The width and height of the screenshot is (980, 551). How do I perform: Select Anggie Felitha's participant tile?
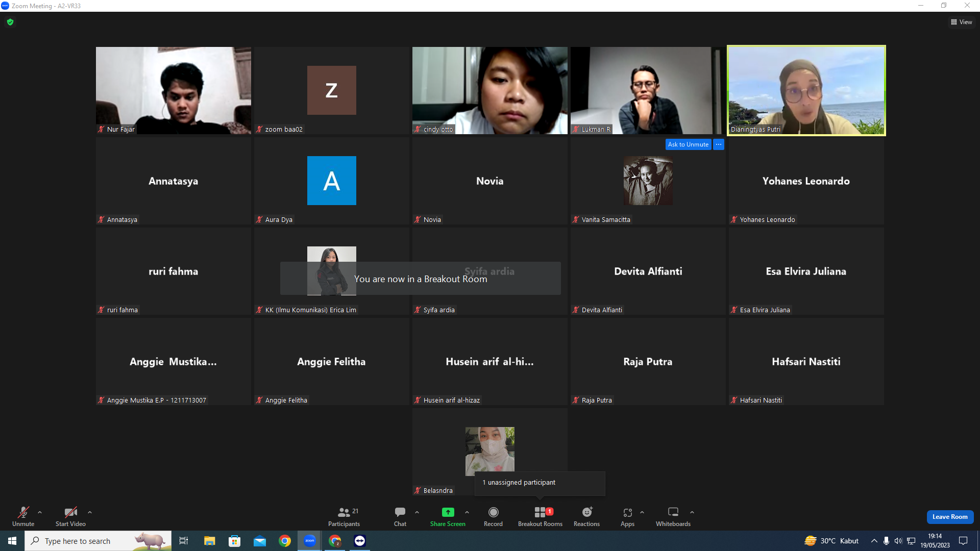[x=332, y=361]
